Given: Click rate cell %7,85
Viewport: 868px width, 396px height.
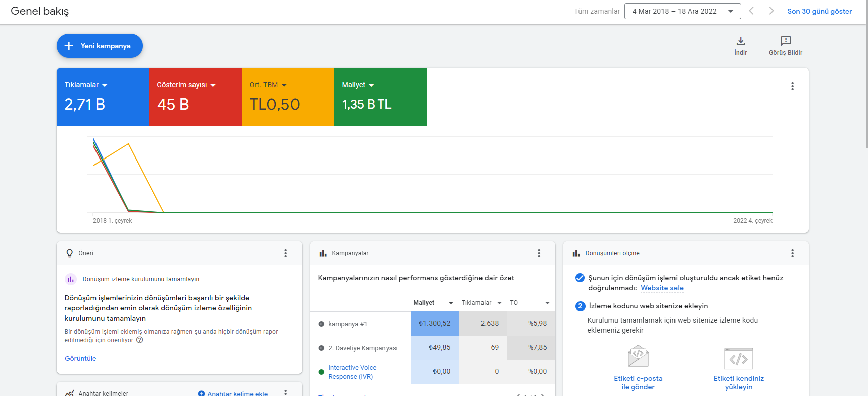Looking at the screenshot, I should (x=531, y=348).
